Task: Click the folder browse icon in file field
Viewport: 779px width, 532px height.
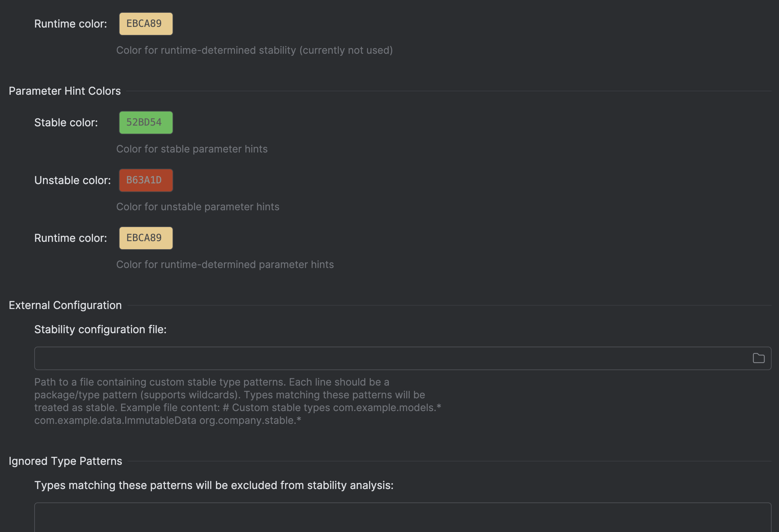Action: (759, 358)
